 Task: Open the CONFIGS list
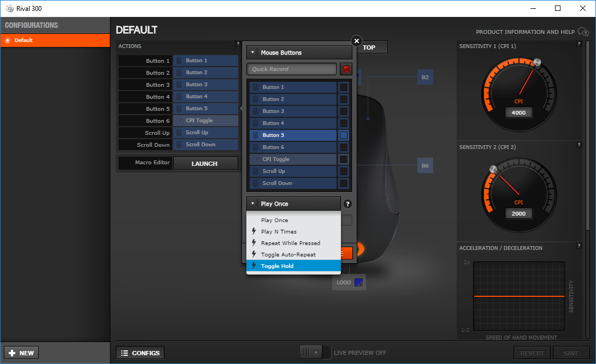click(x=140, y=353)
